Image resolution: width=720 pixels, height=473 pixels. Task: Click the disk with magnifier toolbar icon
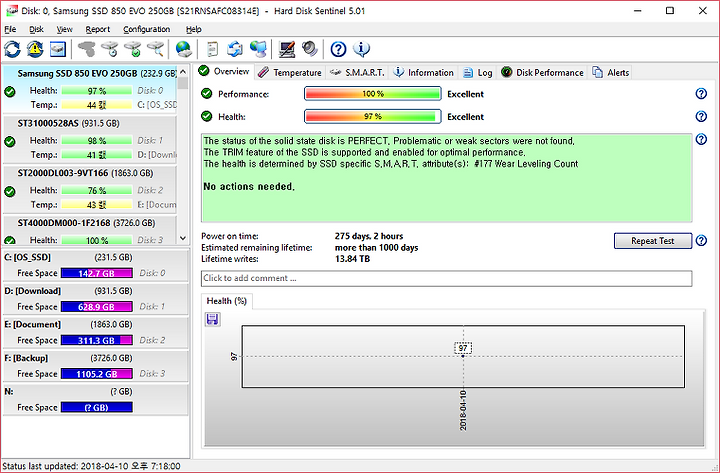coord(156,49)
